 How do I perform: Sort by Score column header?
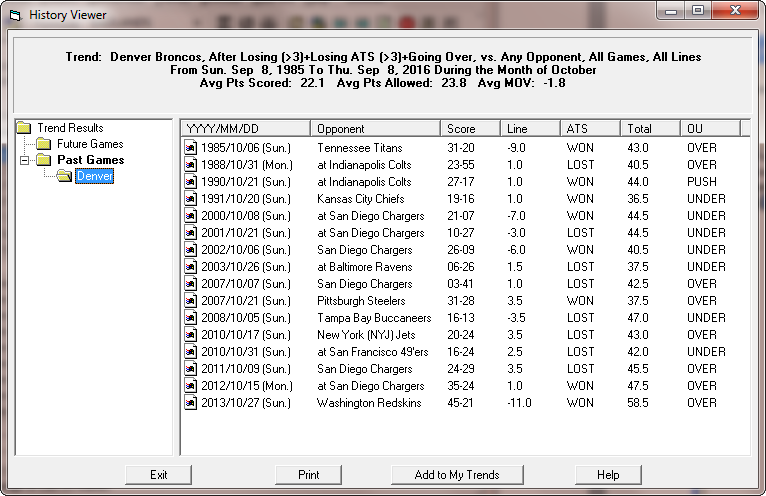470,129
